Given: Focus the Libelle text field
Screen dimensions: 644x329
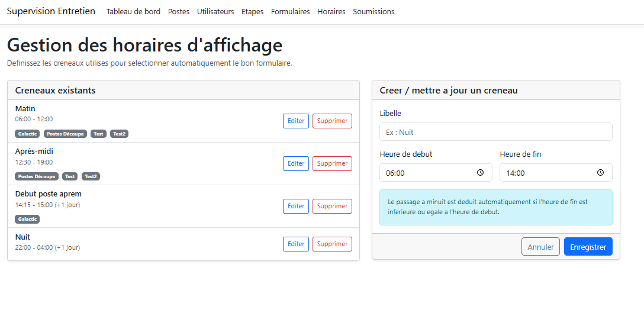Looking at the screenshot, I should pyautogui.click(x=495, y=132).
